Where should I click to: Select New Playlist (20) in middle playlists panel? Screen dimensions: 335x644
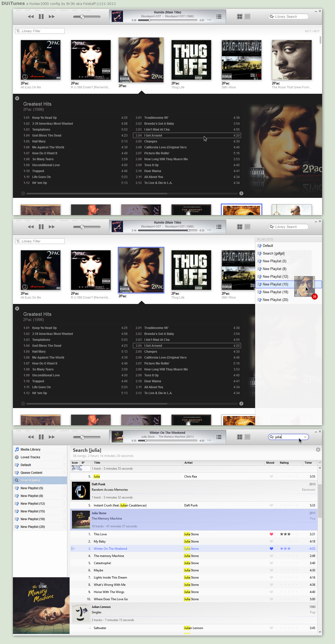click(289, 300)
